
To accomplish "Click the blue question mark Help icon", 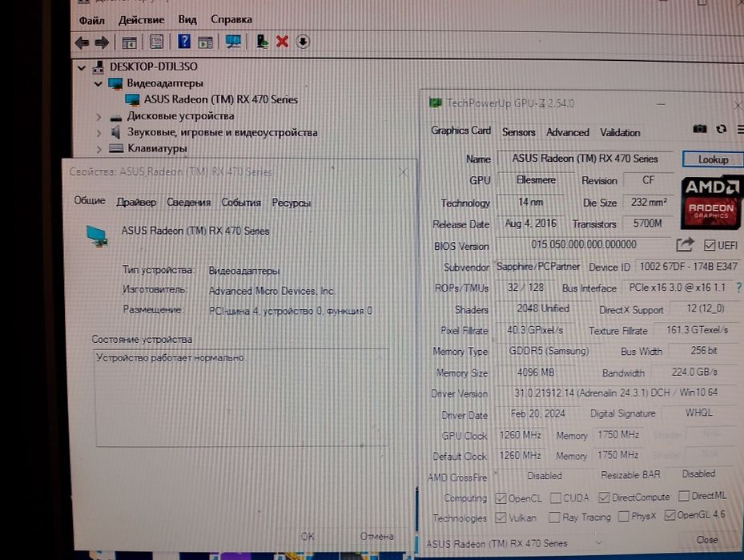I will 184,42.
